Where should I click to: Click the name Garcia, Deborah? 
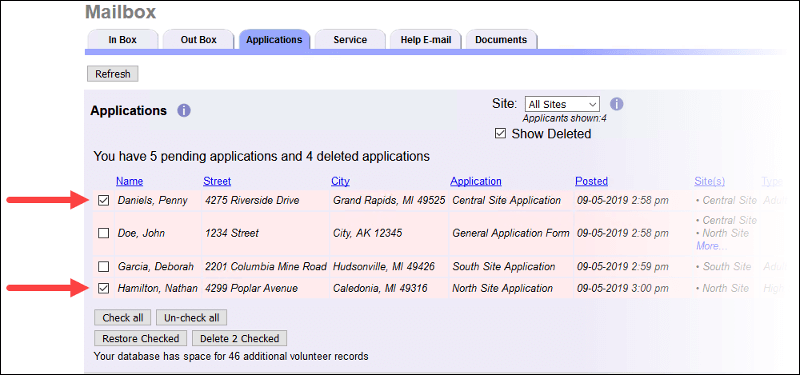pos(156,266)
